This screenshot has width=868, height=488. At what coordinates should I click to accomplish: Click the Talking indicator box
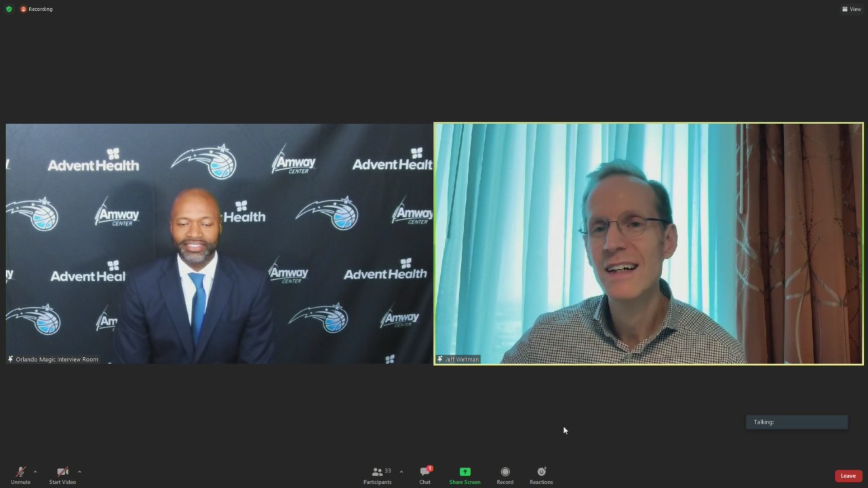point(797,422)
